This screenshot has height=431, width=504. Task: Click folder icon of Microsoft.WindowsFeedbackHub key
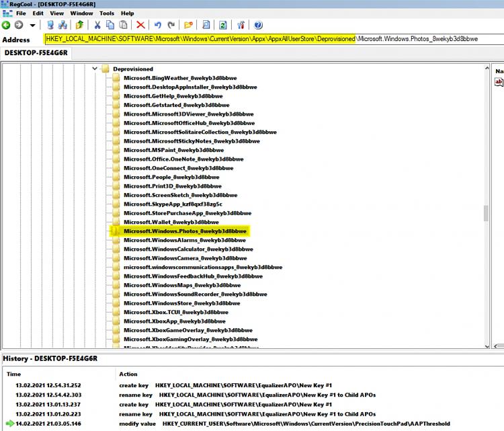pos(116,276)
